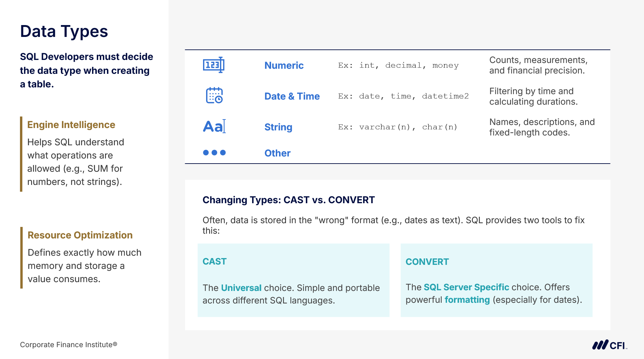Click the String Aa text icon

tap(214, 127)
